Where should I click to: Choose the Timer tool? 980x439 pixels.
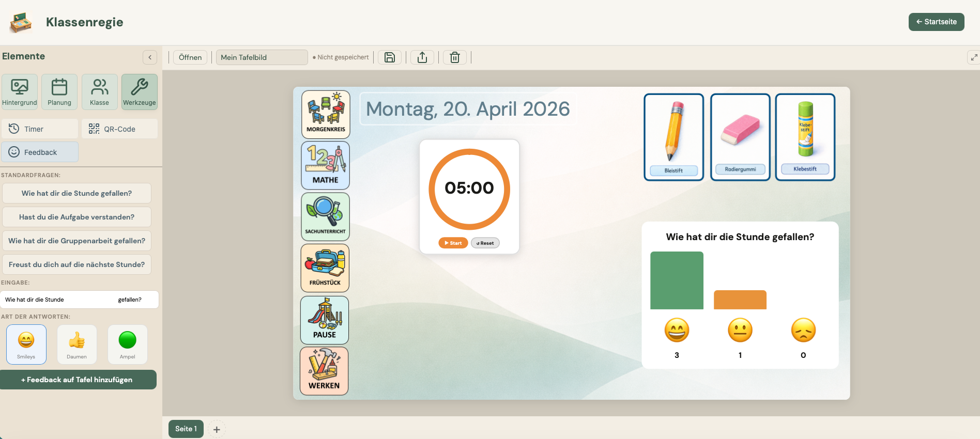pos(40,129)
